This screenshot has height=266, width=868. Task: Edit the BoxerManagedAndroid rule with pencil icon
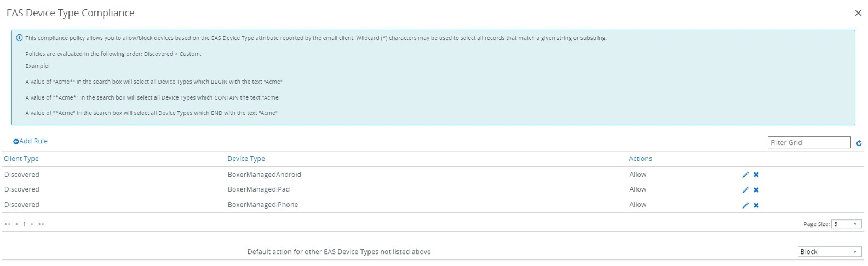click(x=745, y=175)
